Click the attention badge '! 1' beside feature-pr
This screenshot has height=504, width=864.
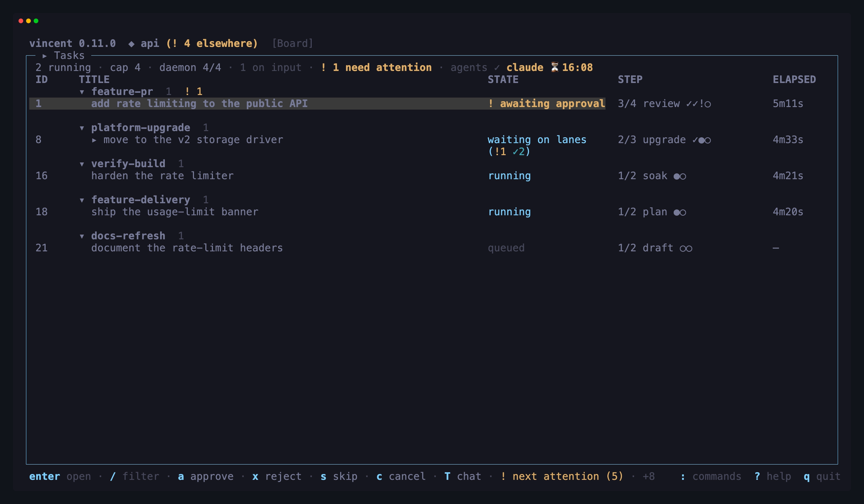point(193,91)
